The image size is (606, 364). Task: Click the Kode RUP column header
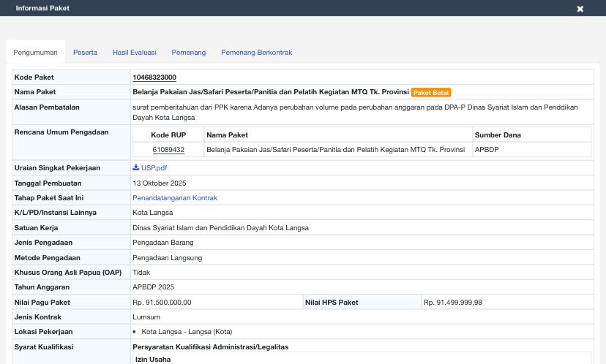coord(168,134)
